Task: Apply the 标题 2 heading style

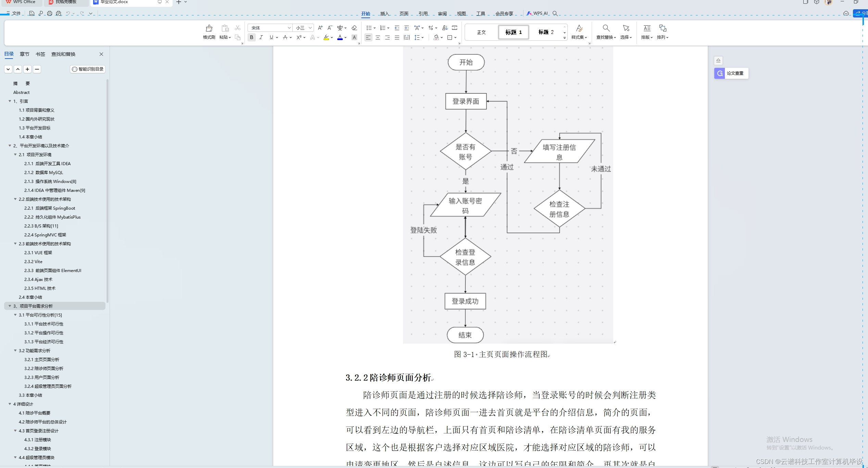Action: [x=546, y=32]
